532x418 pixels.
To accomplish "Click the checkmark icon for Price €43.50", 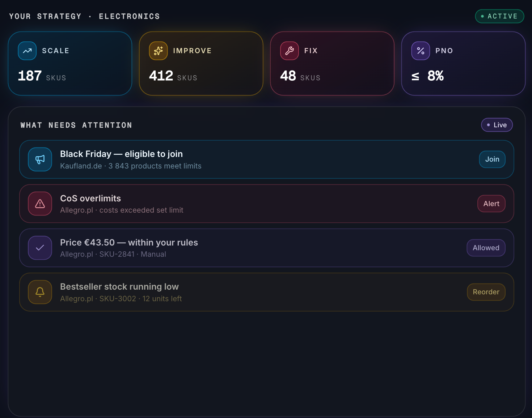I will (x=40, y=248).
